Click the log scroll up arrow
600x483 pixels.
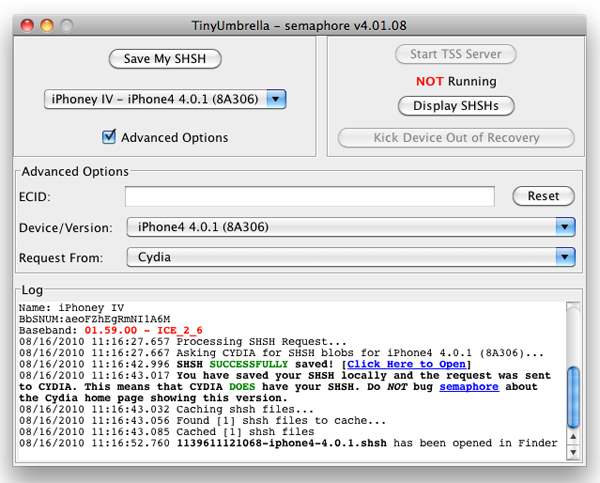[573, 437]
